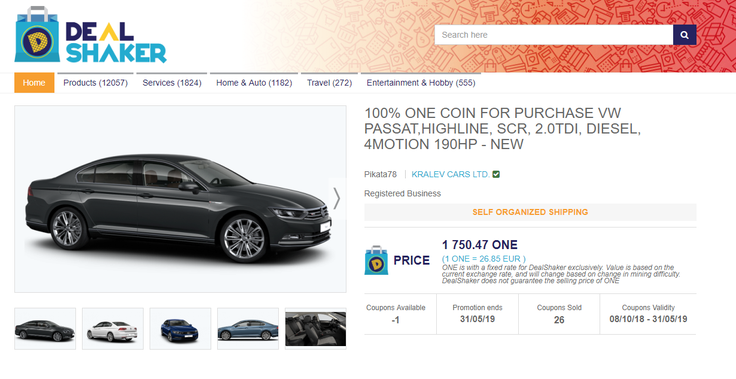Click the ONE fixed rate disclaimer text

[x=561, y=274]
